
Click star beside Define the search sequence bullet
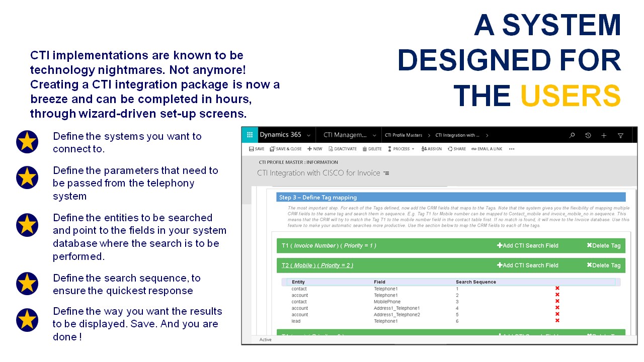[27, 284]
